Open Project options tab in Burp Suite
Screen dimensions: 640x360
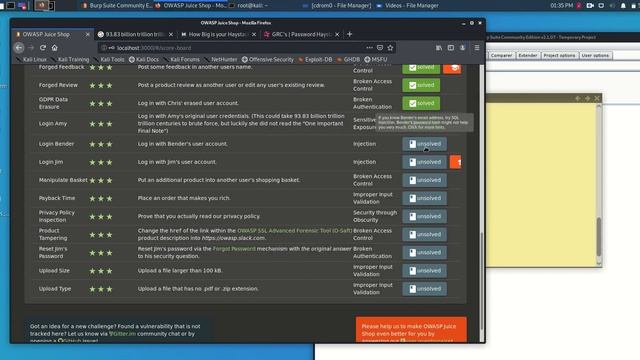(559, 56)
